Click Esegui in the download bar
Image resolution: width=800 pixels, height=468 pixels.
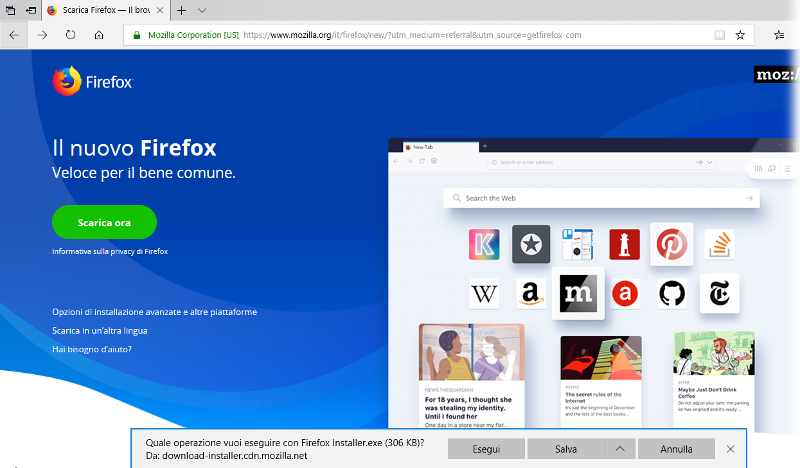(486, 449)
